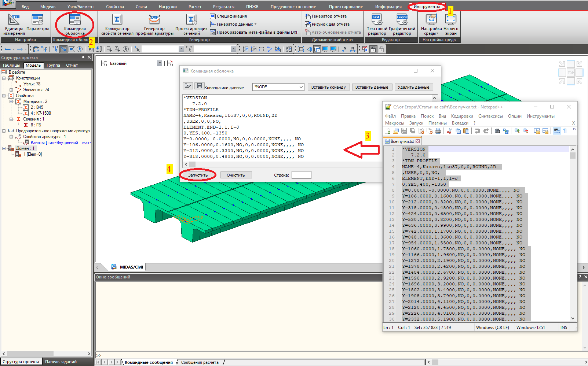Open the data generator (Генератор данных) dropdown
The width and height of the screenshot is (588, 366).
coord(255,24)
